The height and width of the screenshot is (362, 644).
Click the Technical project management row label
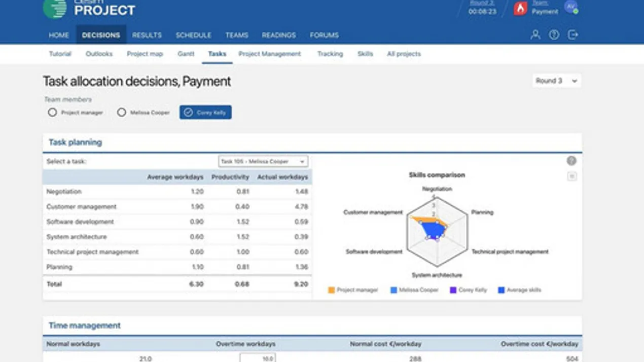point(92,252)
